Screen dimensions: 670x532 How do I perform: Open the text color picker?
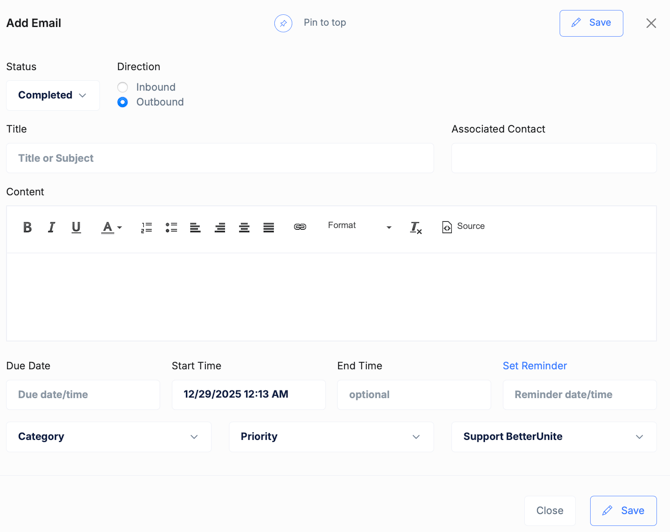111,227
